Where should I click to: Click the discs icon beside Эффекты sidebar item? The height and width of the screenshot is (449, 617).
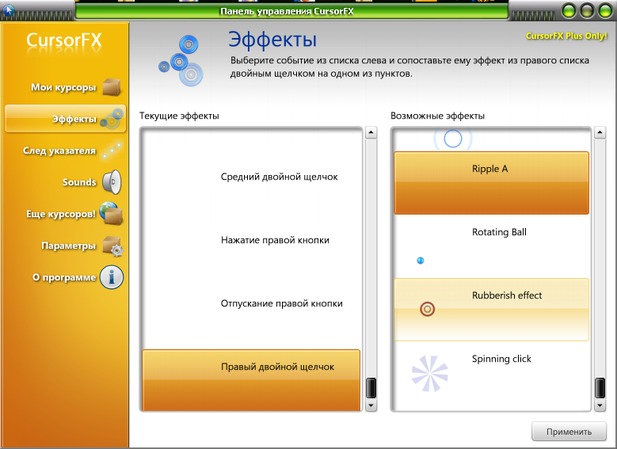coord(112,119)
